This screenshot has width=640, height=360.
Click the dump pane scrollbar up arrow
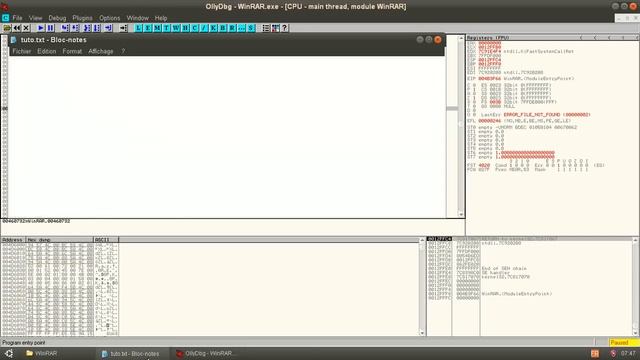pyautogui.click(x=422, y=240)
